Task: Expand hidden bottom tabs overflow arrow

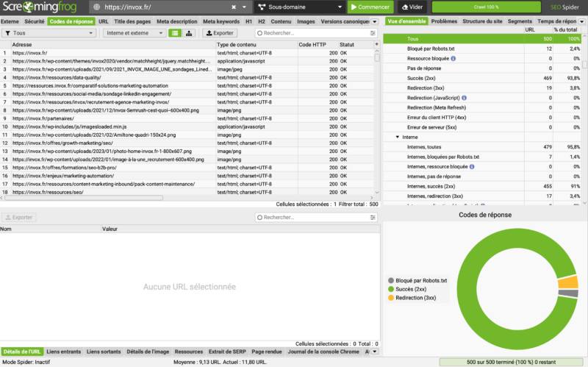Action: [374, 352]
